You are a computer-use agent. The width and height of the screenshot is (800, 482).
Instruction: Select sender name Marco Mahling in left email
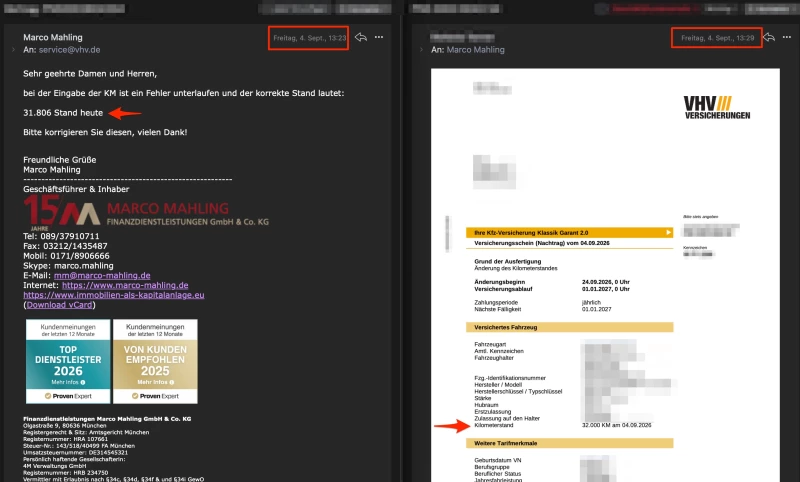coord(53,37)
